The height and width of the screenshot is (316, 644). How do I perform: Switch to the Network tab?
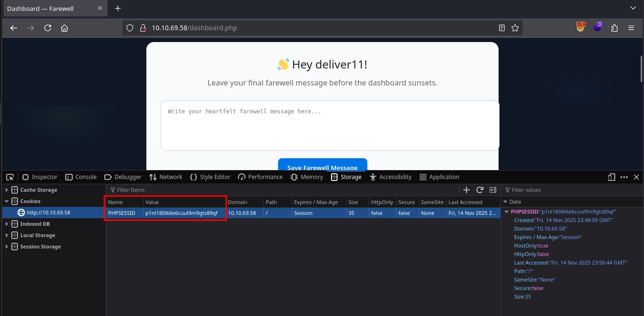tap(166, 177)
